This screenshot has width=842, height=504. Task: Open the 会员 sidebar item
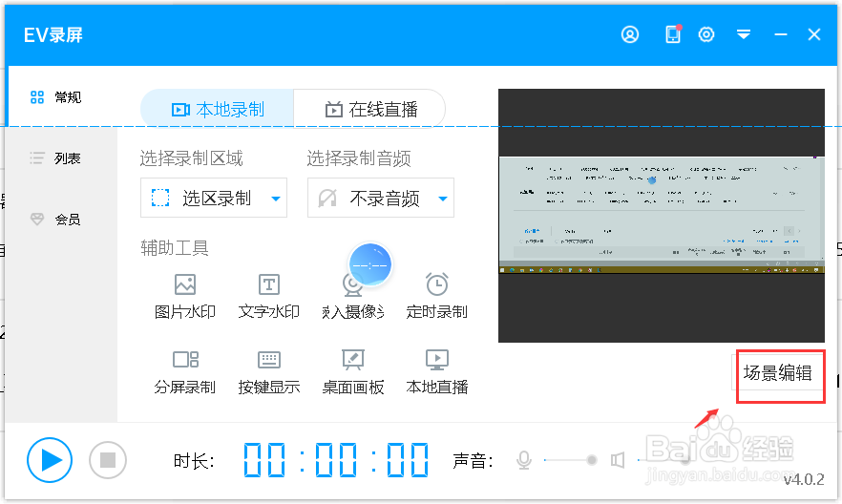(x=55, y=219)
